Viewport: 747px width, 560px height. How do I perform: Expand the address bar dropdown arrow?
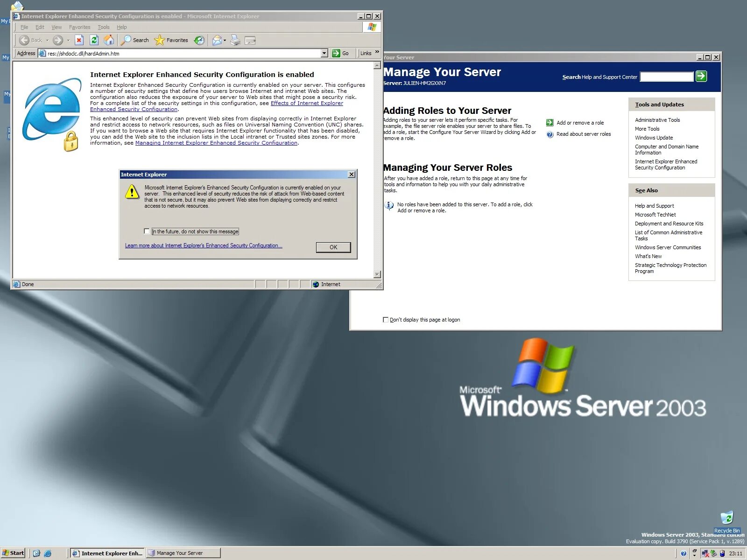324,53
